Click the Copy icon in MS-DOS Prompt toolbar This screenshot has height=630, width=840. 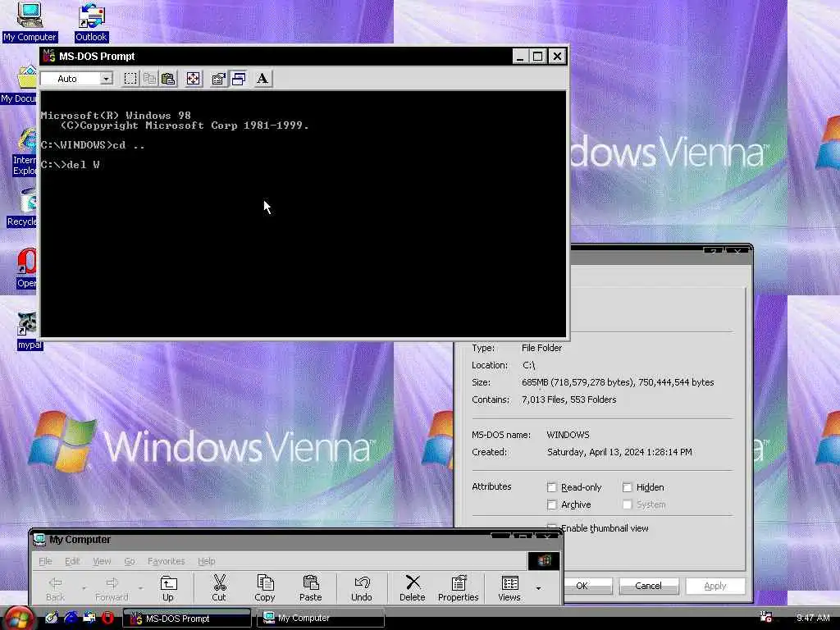click(x=149, y=79)
